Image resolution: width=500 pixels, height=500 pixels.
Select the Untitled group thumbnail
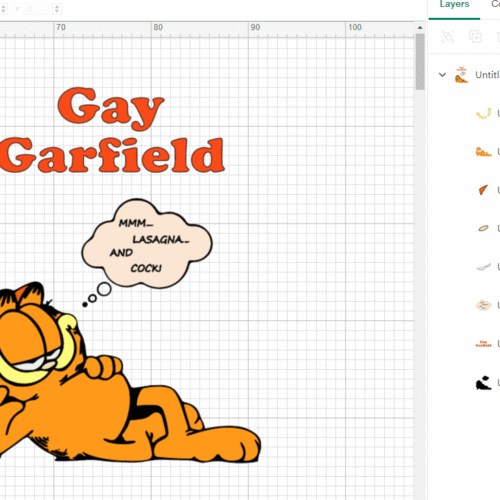click(x=461, y=75)
